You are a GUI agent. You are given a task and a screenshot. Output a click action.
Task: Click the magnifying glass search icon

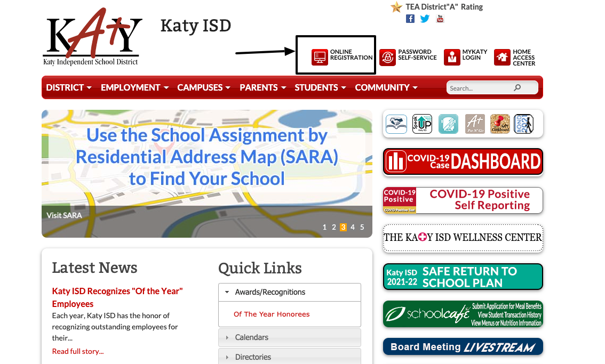coord(518,87)
